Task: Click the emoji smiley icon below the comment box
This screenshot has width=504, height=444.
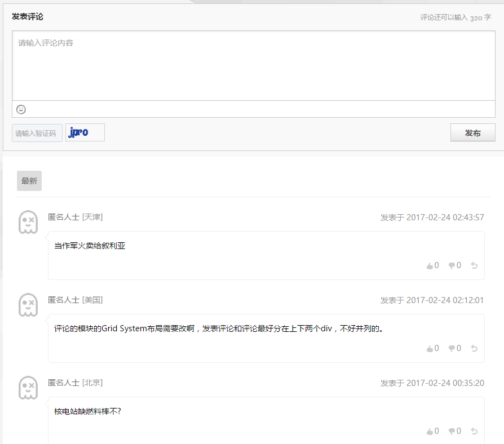Action: [x=21, y=109]
